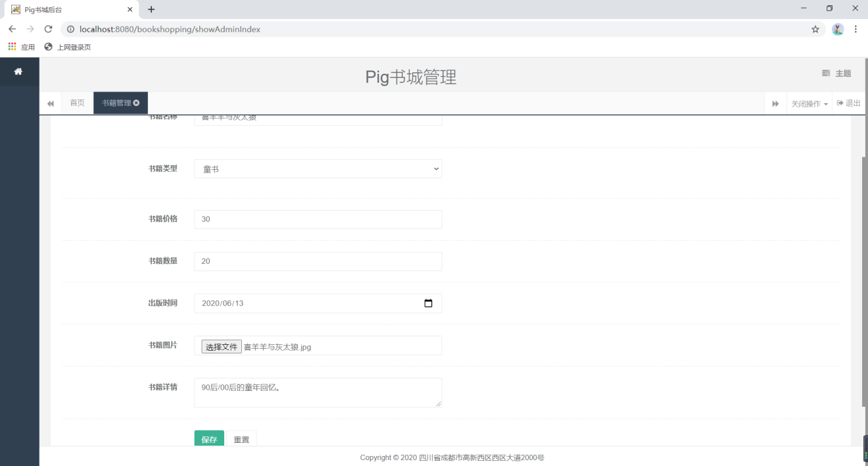868x466 pixels.
Task: Click the 喜羊羊与灰太狼.jpg file name
Action: point(277,347)
